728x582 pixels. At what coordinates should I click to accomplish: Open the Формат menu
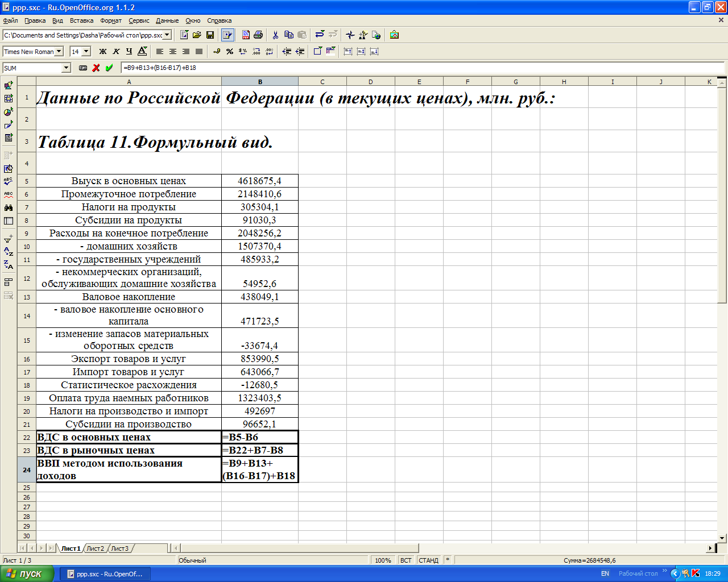tap(111, 20)
